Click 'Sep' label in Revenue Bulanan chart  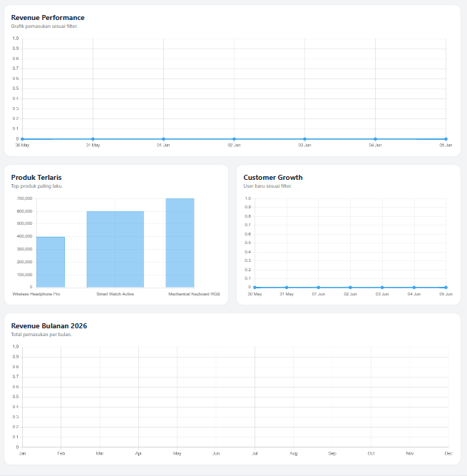tap(332, 454)
